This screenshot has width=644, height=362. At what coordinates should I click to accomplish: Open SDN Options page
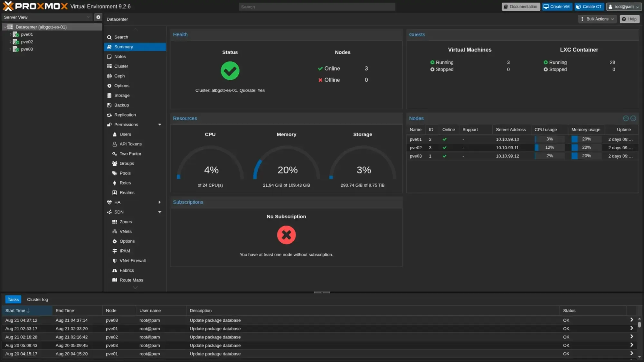pos(127,241)
